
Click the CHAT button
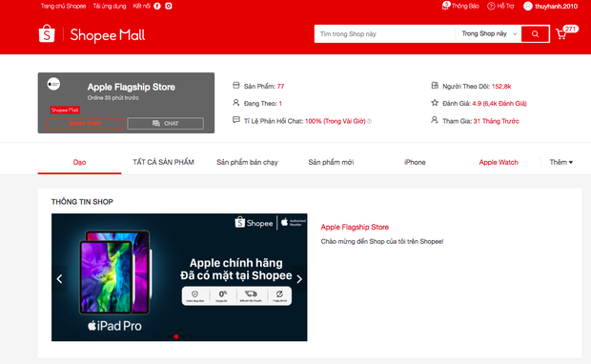pyautogui.click(x=166, y=124)
